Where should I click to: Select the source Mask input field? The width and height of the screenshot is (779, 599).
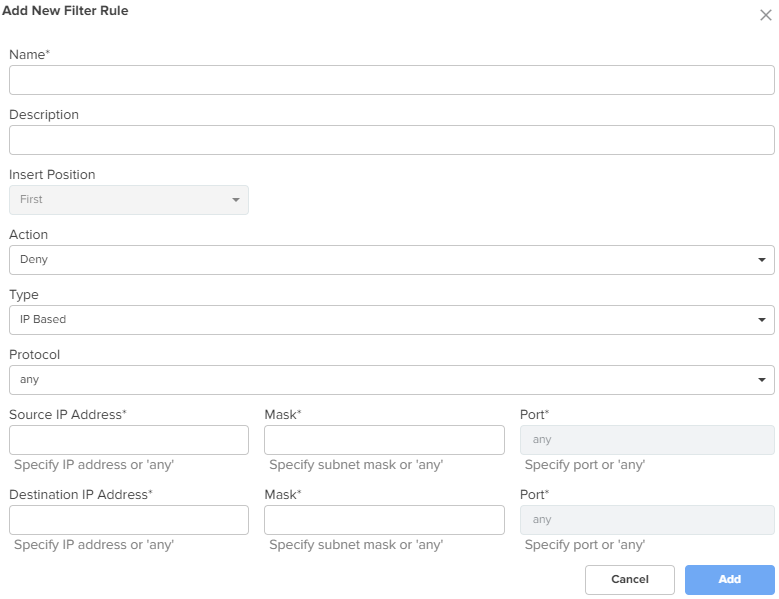pyautogui.click(x=385, y=440)
